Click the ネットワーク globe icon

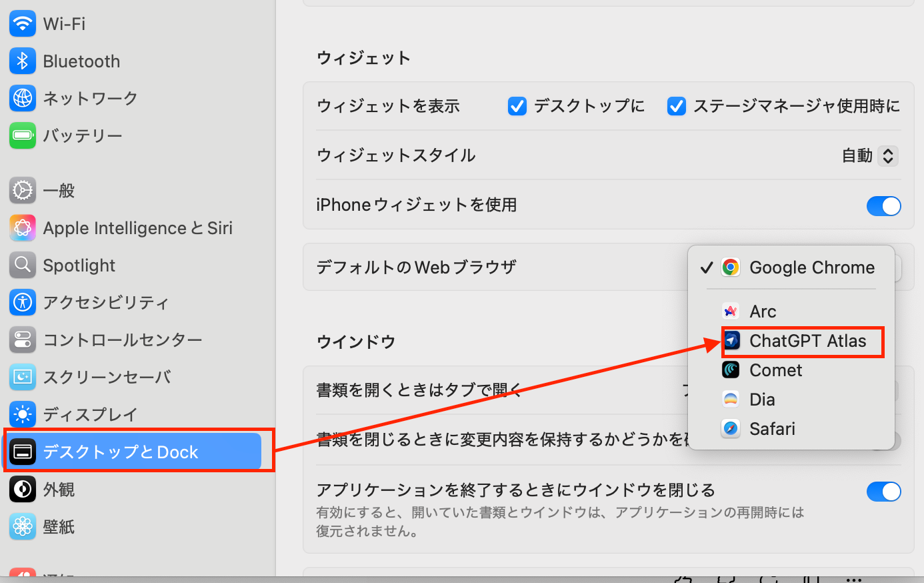(23, 99)
